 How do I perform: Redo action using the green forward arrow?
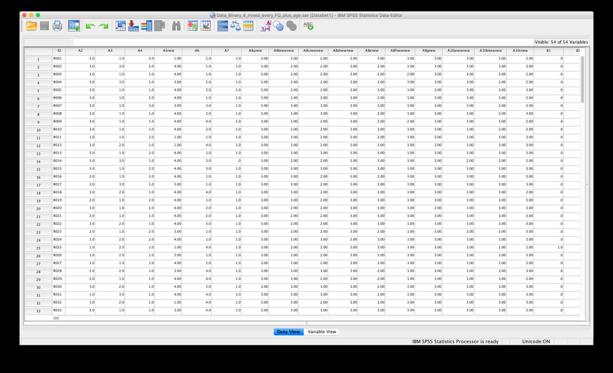pos(104,26)
